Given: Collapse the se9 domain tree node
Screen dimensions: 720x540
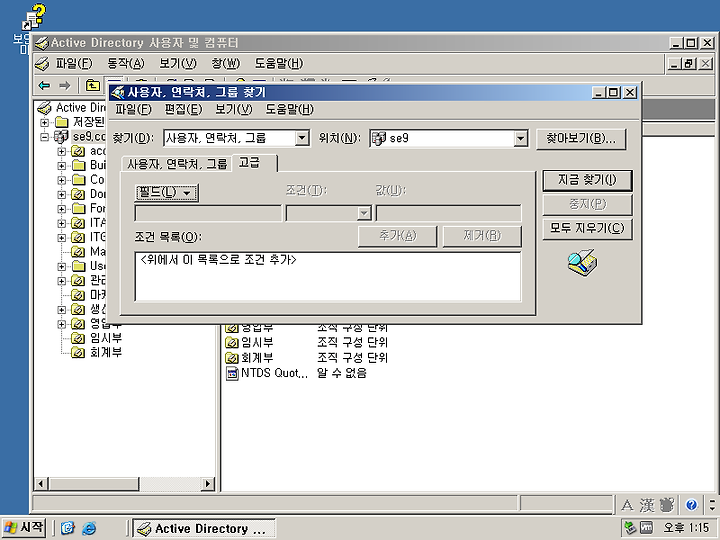Looking at the screenshot, I should [x=45, y=137].
